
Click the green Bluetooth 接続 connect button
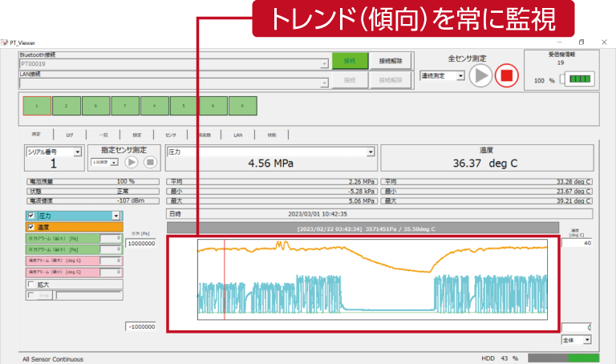point(350,61)
